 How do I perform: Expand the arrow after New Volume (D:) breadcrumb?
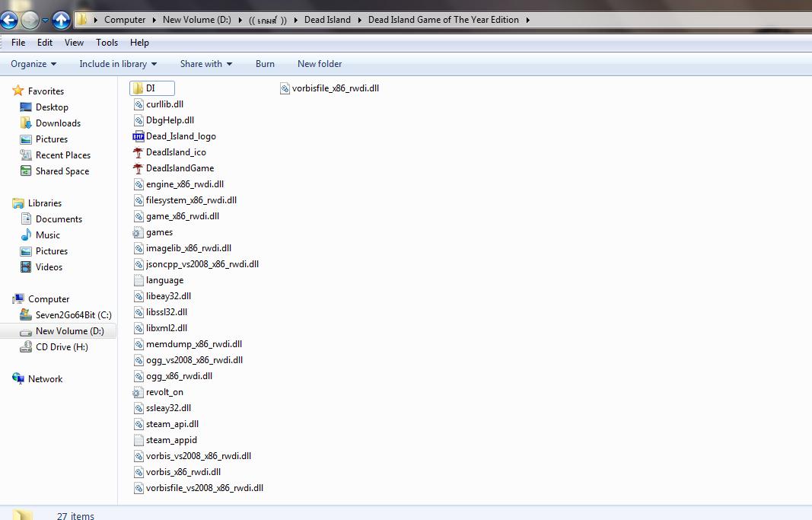coord(240,21)
